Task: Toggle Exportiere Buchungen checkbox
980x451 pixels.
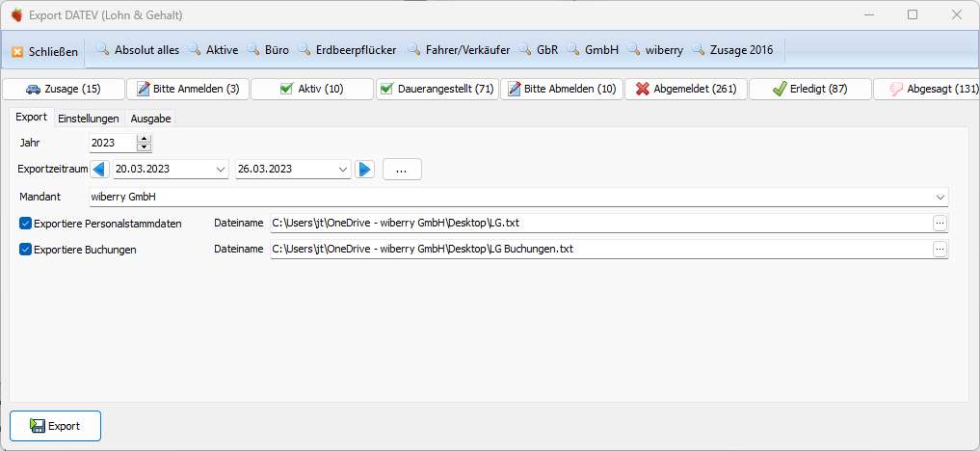Action: click(x=26, y=250)
